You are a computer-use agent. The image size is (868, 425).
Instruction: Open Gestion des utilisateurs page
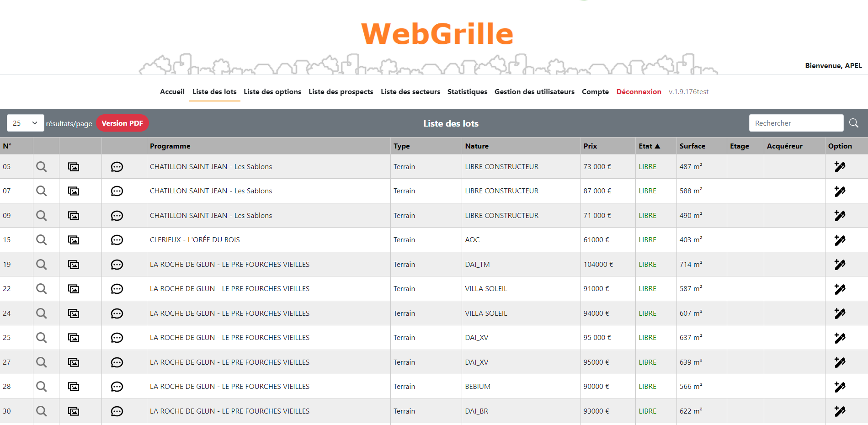click(x=534, y=92)
